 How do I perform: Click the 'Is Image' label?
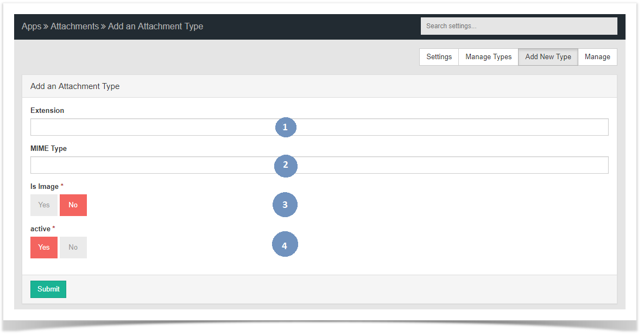[x=45, y=187]
